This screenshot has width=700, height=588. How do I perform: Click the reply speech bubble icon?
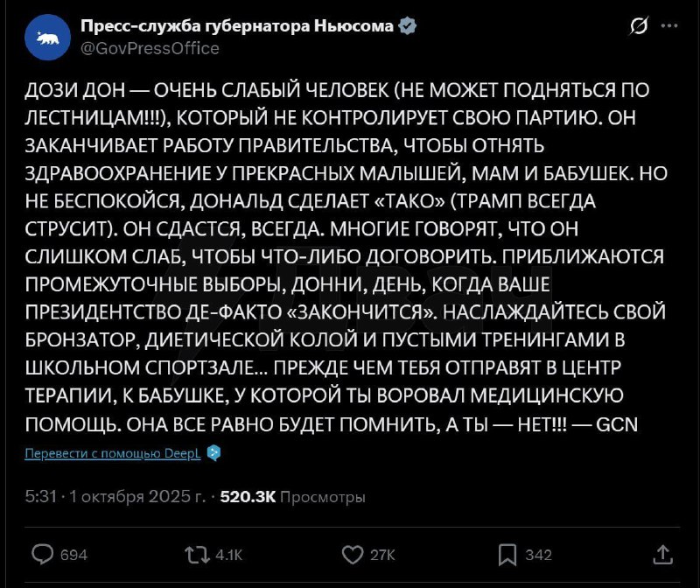[x=42, y=553]
